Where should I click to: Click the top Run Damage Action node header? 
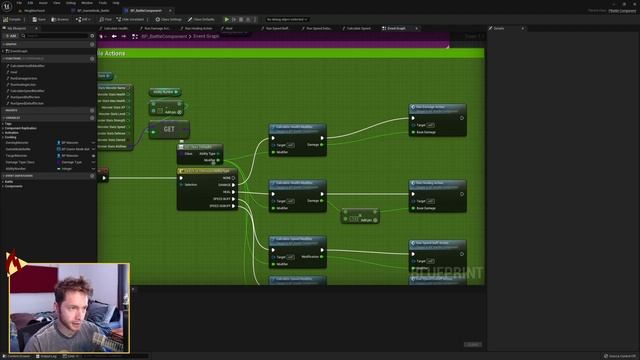pos(437,109)
